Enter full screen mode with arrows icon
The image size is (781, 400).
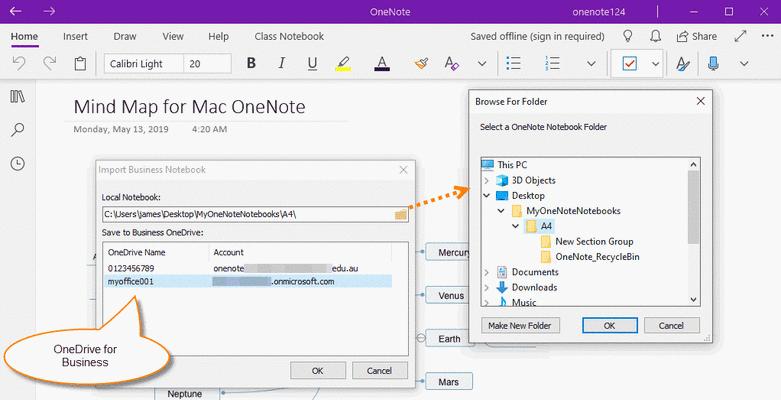(741, 36)
